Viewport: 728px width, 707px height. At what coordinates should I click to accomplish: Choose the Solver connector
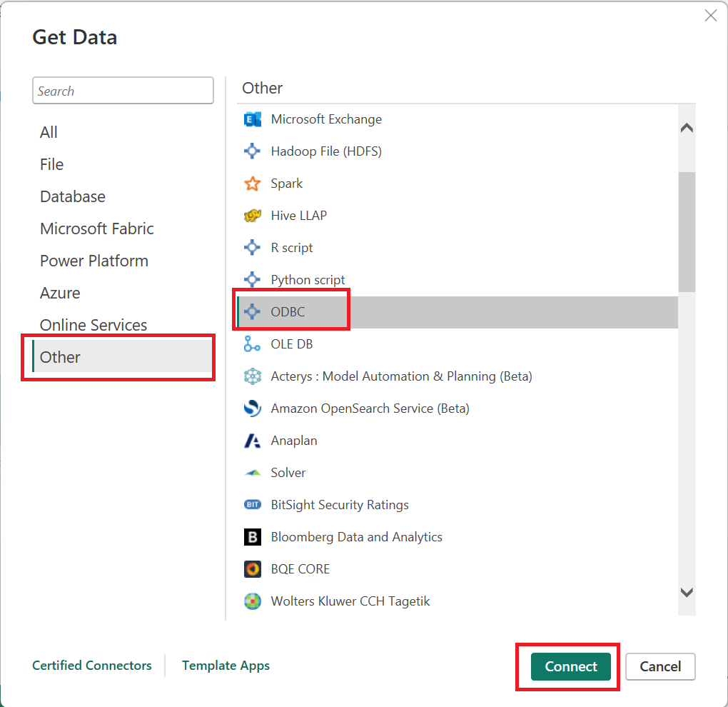pos(288,472)
